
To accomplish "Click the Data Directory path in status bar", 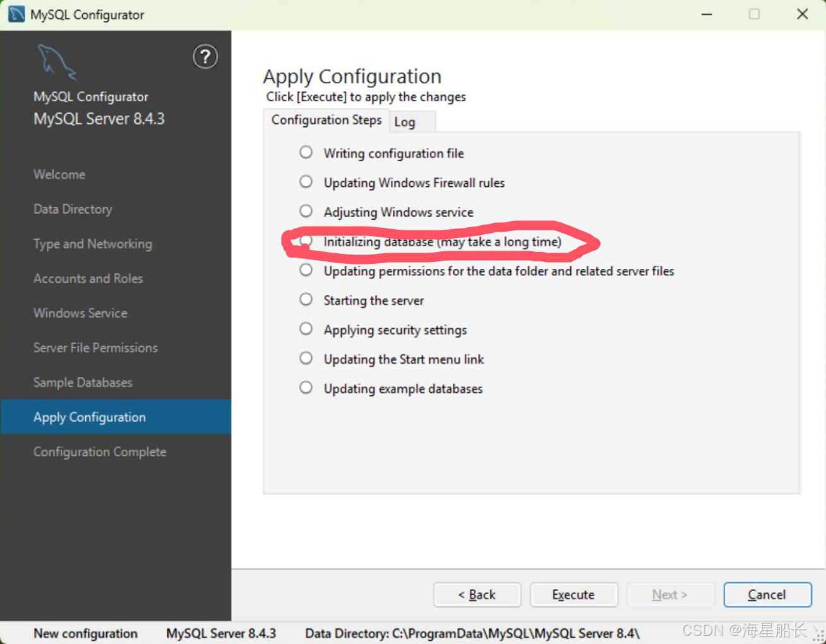I will coord(472,633).
